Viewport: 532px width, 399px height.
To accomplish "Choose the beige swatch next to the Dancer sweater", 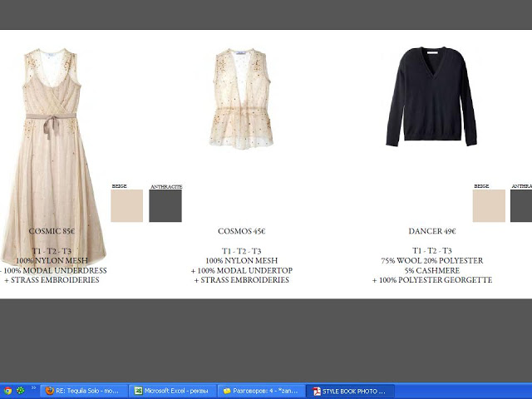I will coord(489,205).
